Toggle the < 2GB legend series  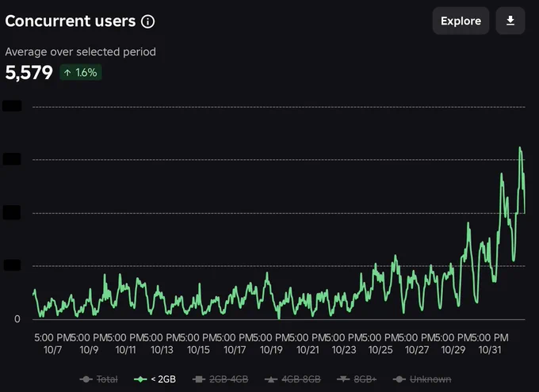(155, 379)
